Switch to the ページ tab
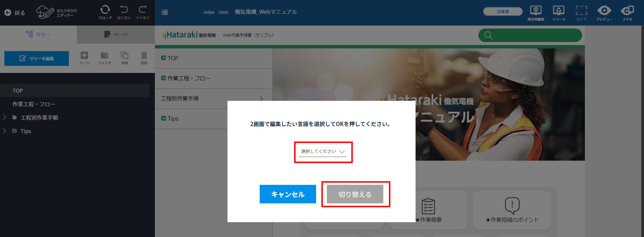Viewport: 644px width, 237px height. point(116,34)
